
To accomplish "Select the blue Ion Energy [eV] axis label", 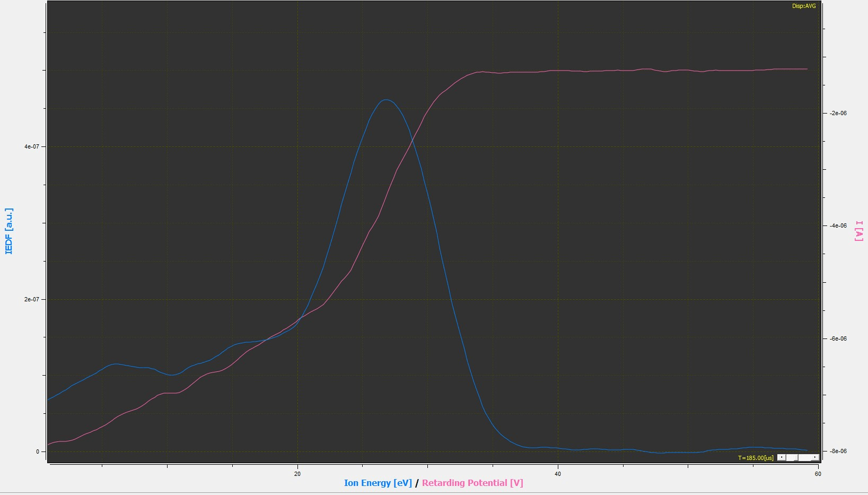I will click(x=378, y=483).
